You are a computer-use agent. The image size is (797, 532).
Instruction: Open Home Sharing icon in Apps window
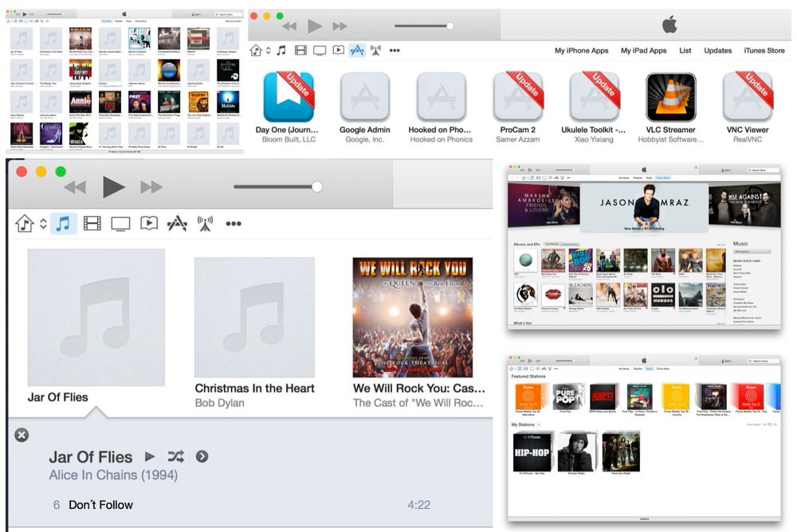pyautogui.click(x=256, y=50)
